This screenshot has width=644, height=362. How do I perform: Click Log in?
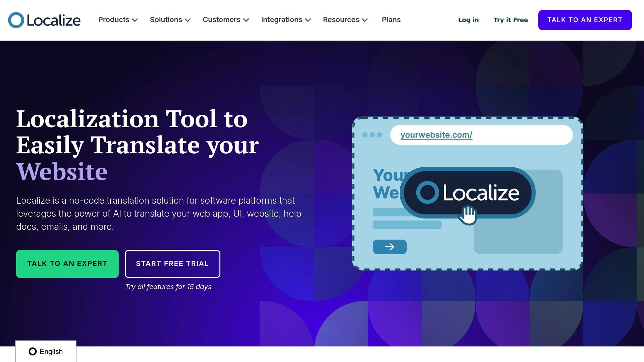click(x=468, y=20)
